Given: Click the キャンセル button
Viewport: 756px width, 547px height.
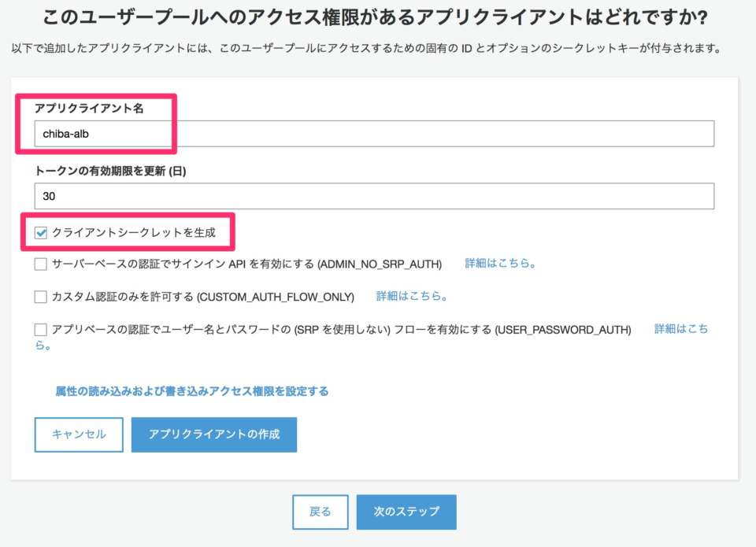Looking at the screenshot, I should (x=79, y=434).
